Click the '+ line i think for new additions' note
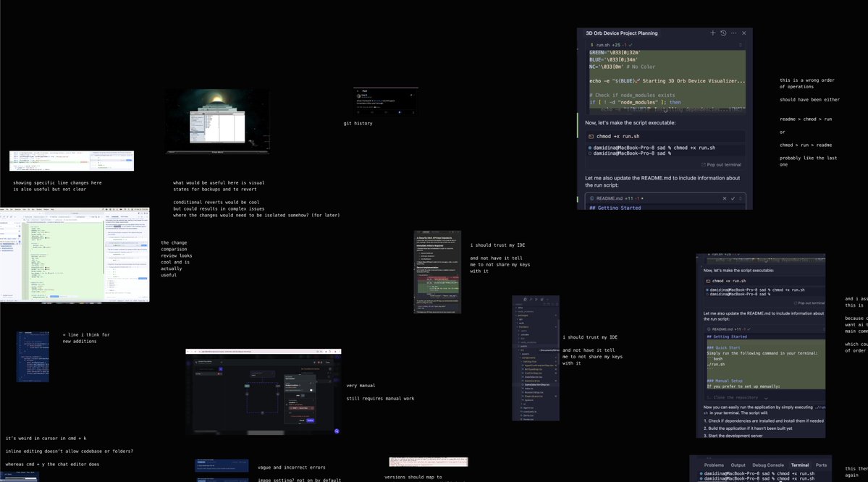Screen dimensions: 868x482 (x=86, y=338)
